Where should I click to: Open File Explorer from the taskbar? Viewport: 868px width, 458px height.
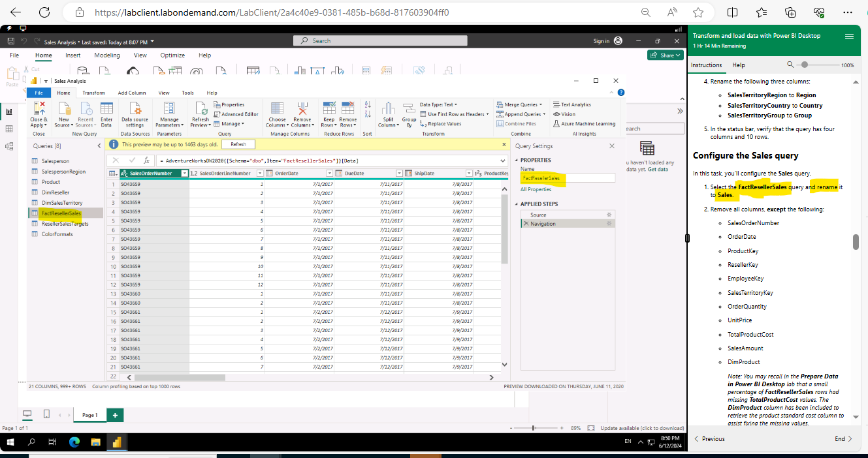pyautogui.click(x=96, y=442)
